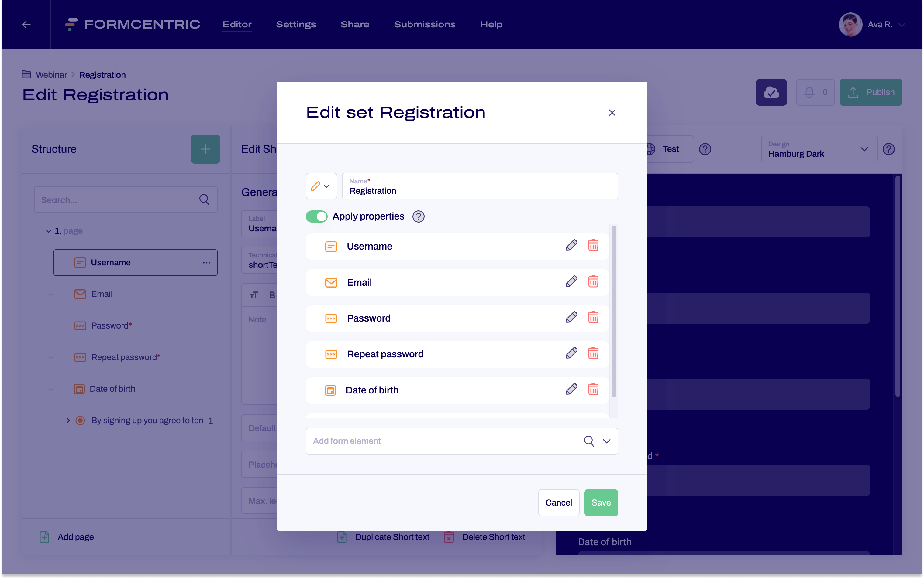
Task: Click the Password field type icon
Action: pos(331,318)
